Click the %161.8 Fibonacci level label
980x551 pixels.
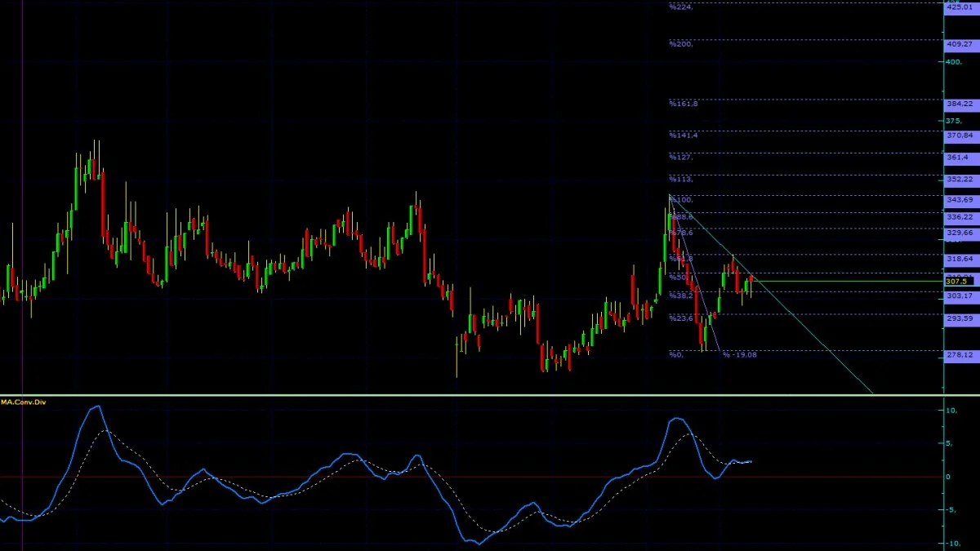[684, 104]
